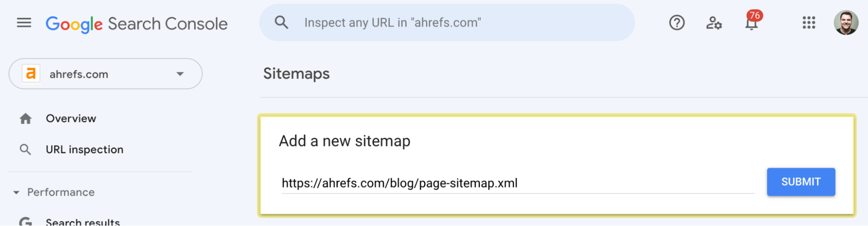The height and width of the screenshot is (226, 868).
Task: Open users and settings icon
Action: click(x=714, y=23)
